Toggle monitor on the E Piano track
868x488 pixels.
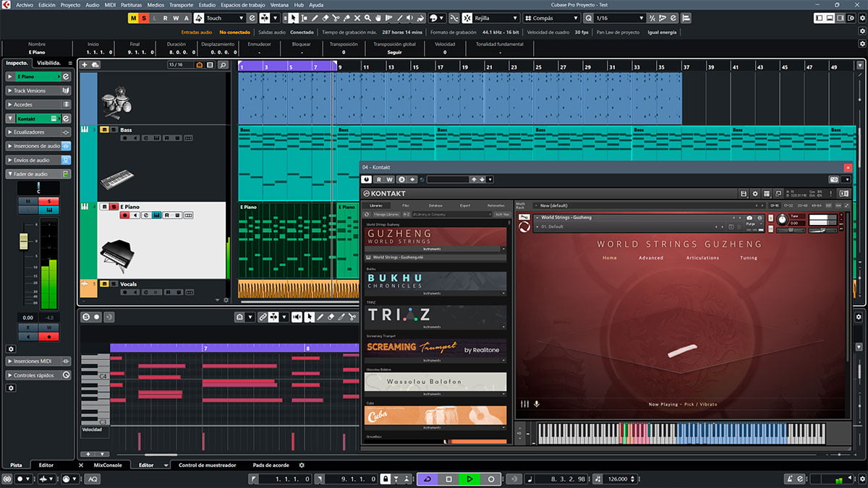tap(135, 215)
